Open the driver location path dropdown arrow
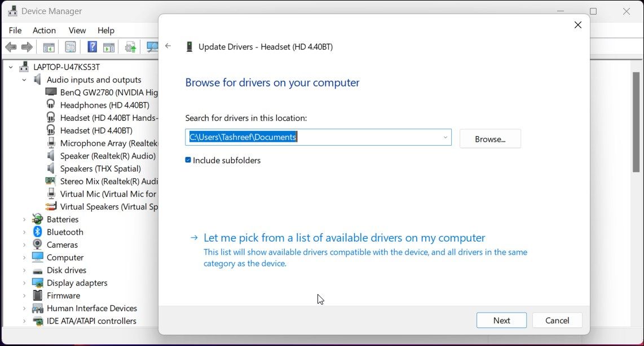The height and width of the screenshot is (346, 644). pos(445,137)
